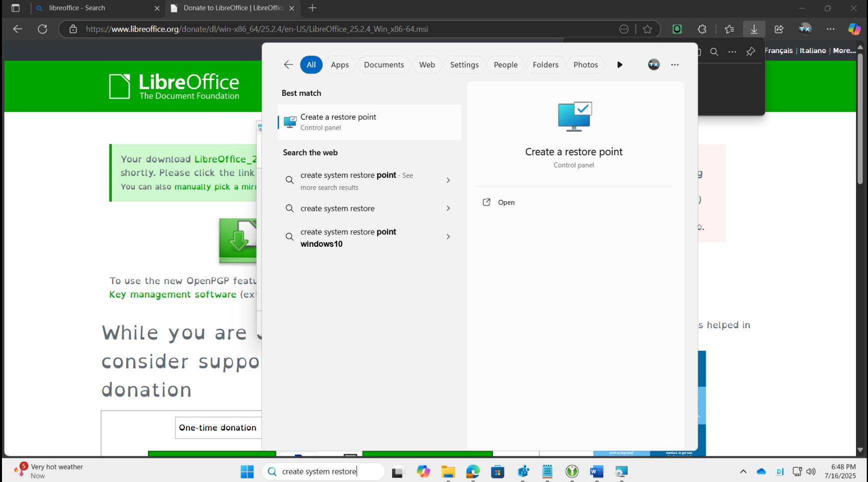Viewport: 868px width, 482px height.
Task: Open the clock and date flyout
Action: [840, 472]
